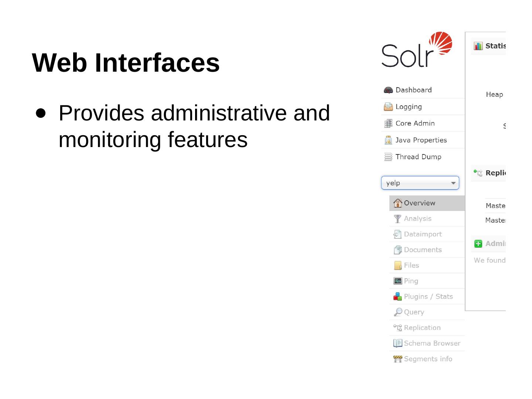Viewport: 532px width, 399px height.
Task: Open the Files section
Action: coord(427,265)
